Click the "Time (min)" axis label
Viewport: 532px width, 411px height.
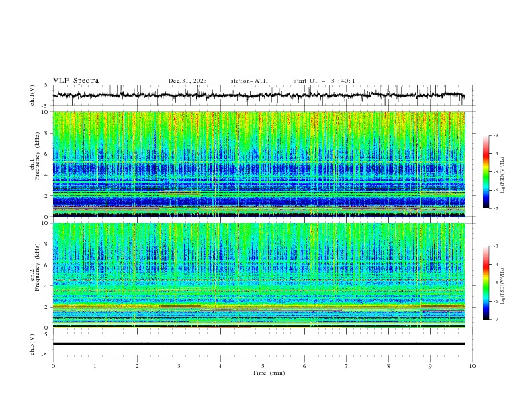tap(269, 373)
